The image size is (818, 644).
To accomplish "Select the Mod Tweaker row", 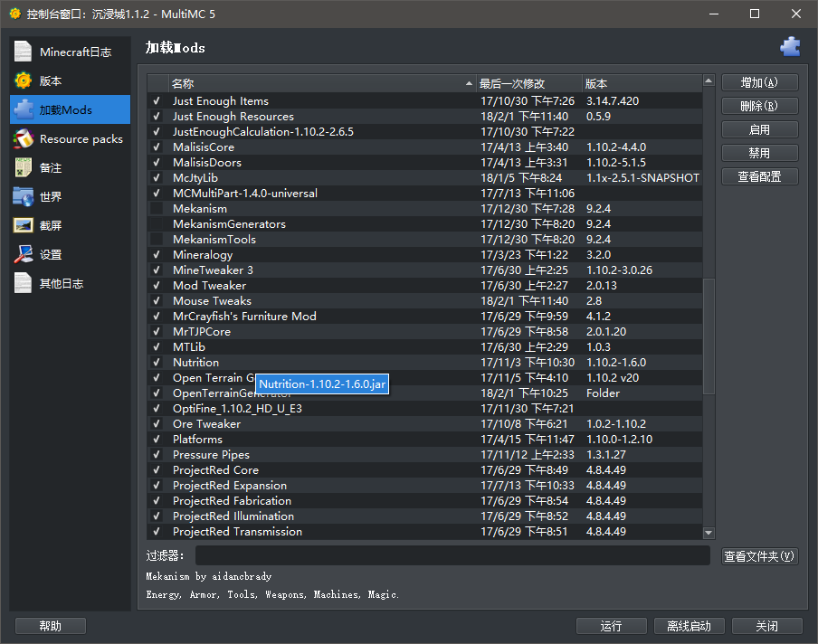I will tap(424, 286).
